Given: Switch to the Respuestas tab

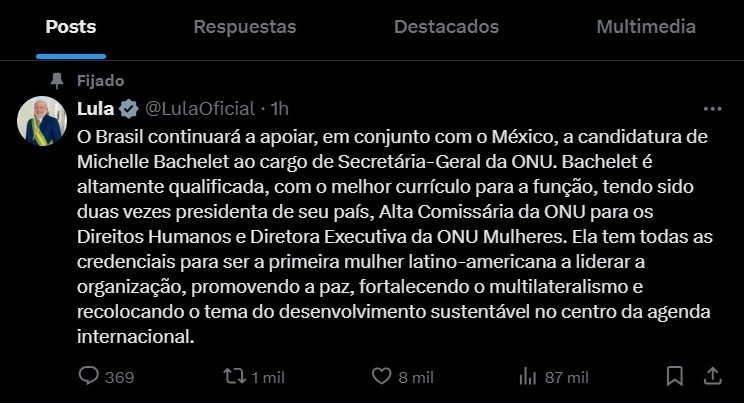Looking at the screenshot, I should (x=245, y=27).
